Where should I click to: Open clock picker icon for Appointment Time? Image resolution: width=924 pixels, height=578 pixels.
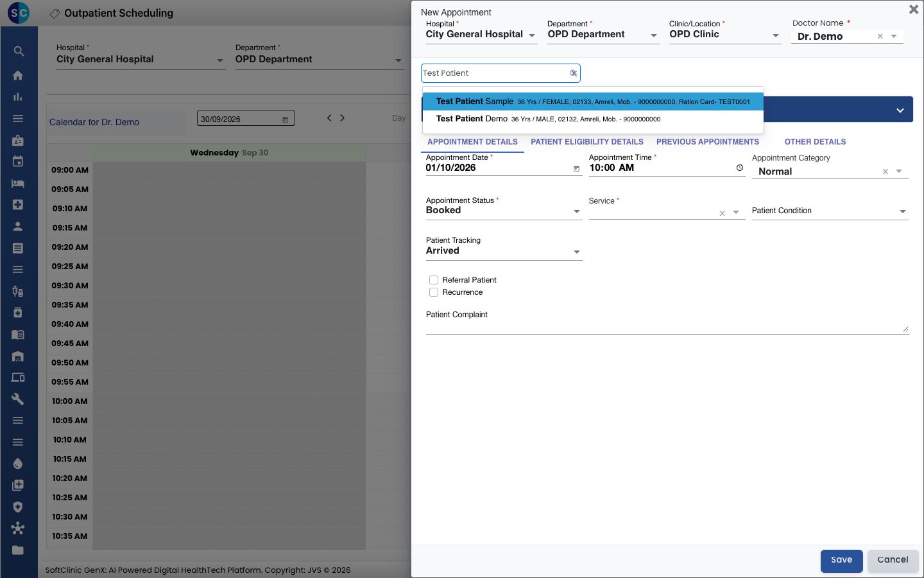[x=740, y=168]
